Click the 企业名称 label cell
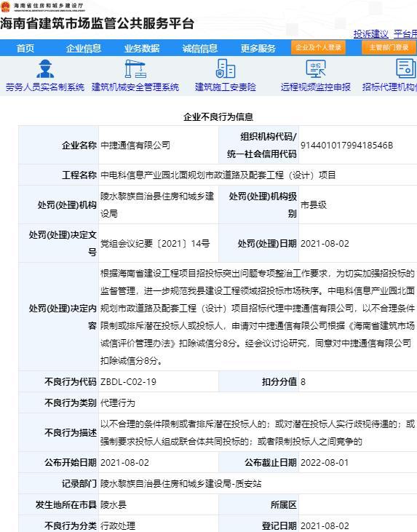 (x=58, y=146)
